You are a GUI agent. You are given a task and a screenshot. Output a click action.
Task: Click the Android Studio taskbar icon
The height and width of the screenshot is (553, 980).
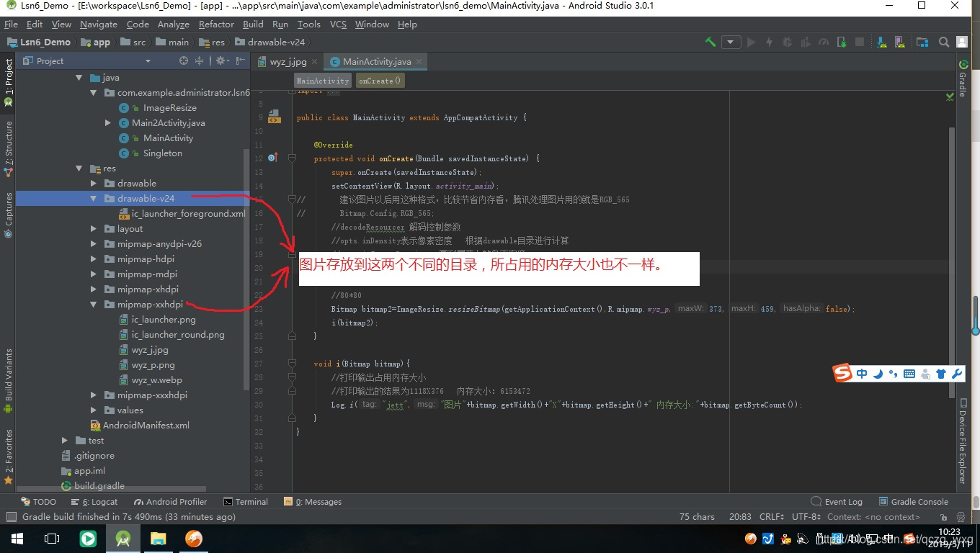click(x=122, y=539)
